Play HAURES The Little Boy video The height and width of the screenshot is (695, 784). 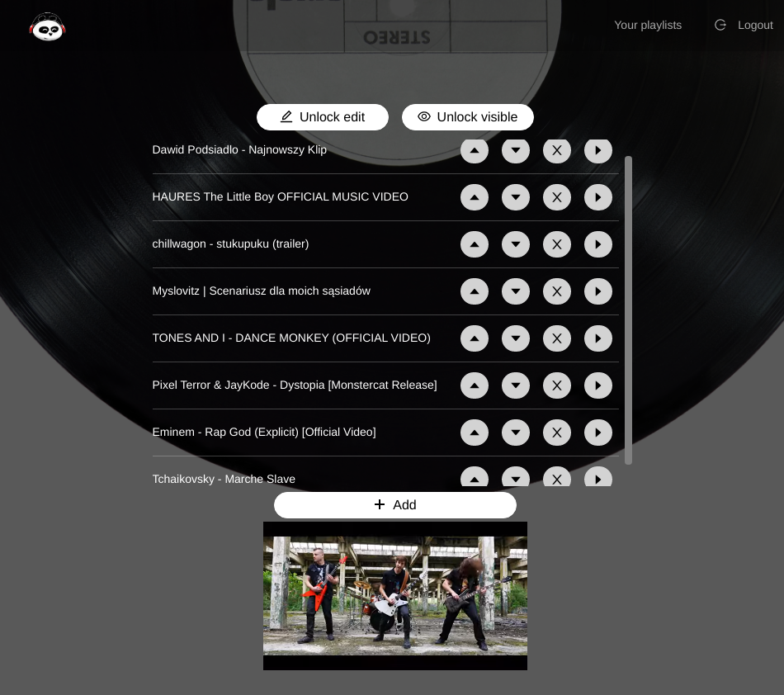point(598,197)
